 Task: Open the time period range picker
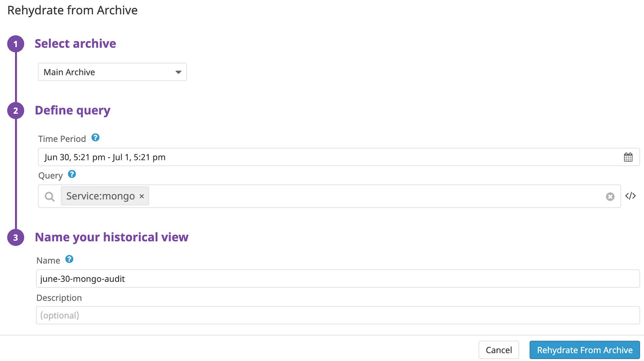pyautogui.click(x=227, y=156)
